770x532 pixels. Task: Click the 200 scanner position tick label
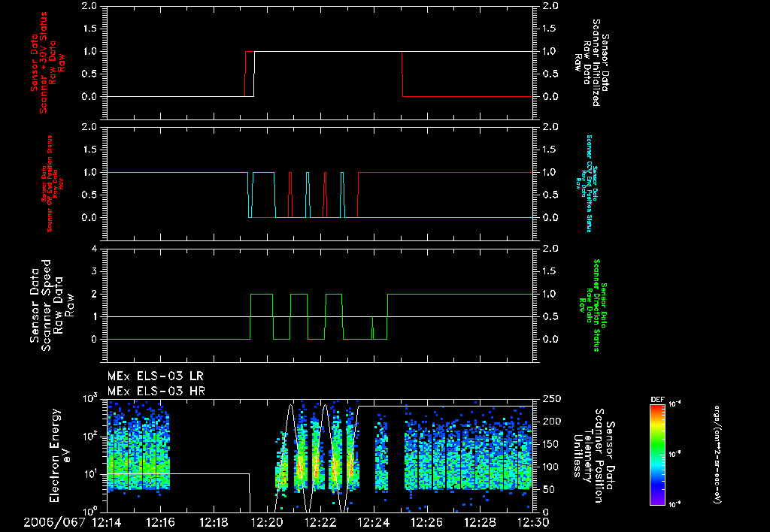552,422
